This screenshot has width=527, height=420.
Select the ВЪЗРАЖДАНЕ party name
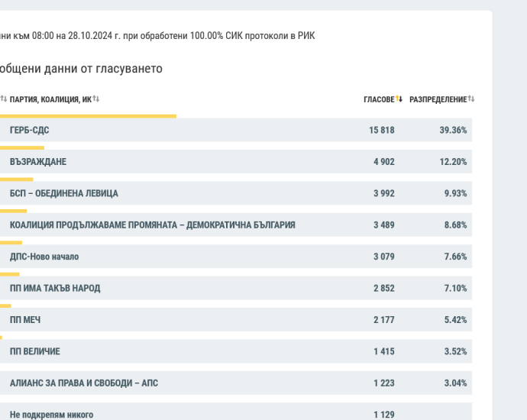(x=38, y=162)
